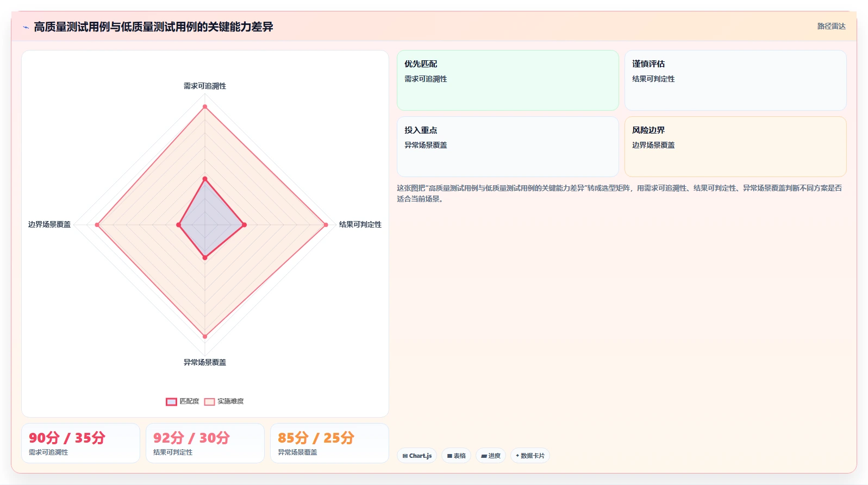Open the 投入重点 card
868x485 pixels.
508,147
